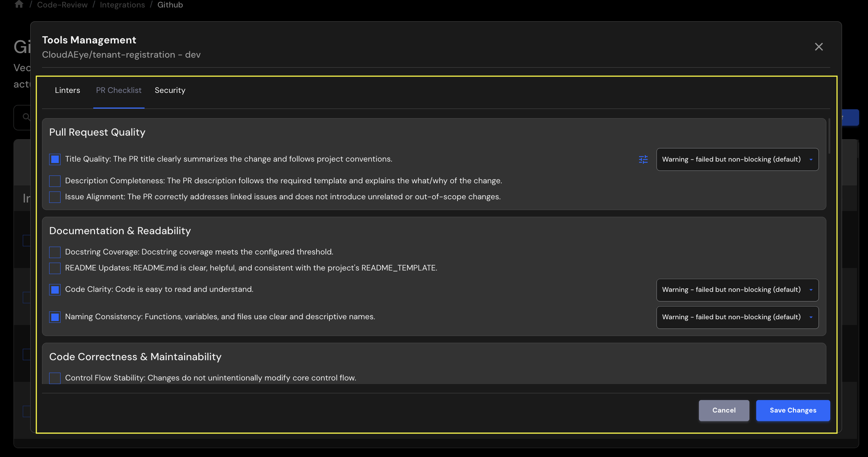Change the Code Clarity severity dropdown
The height and width of the screenshot is (457, 868).
tap(737, 289)
